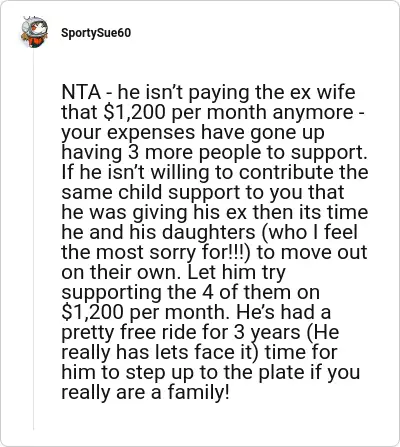The height and width of the screenshot is (447, 400).
Task: Open SportySue60's Snoo avatar
Action: (x=34, y=32)
